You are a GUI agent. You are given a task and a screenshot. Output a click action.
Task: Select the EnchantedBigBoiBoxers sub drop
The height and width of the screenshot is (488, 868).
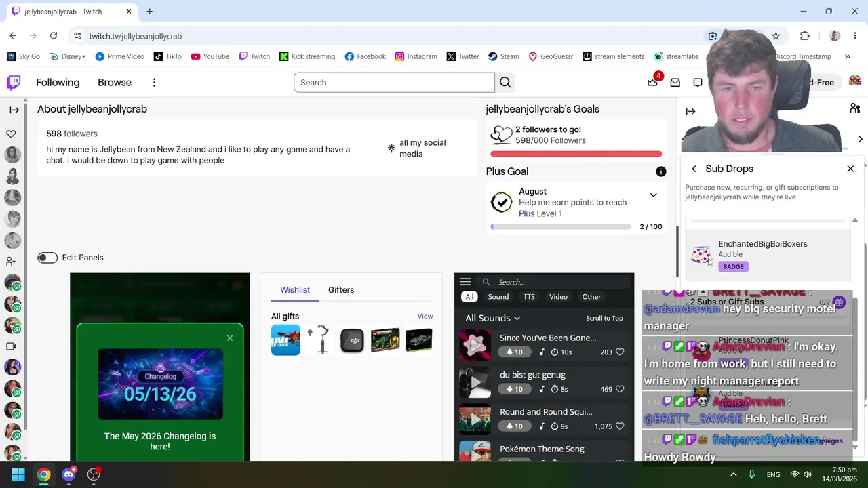click(768, 255)
